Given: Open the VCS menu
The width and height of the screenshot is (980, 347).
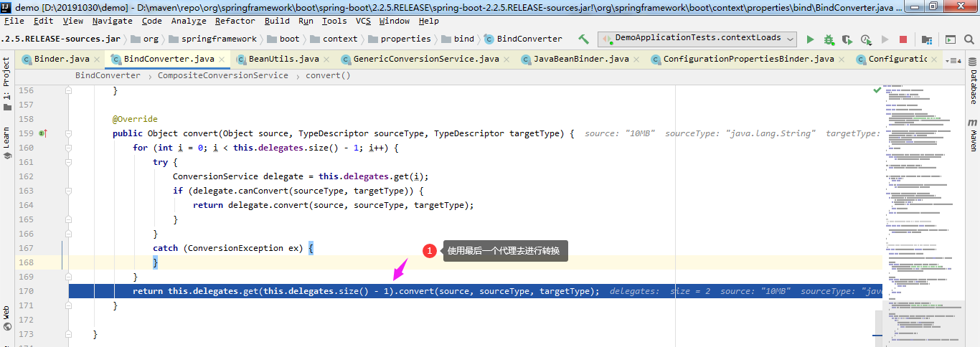Looking at the screenshot, I should [x=363, y=21].
